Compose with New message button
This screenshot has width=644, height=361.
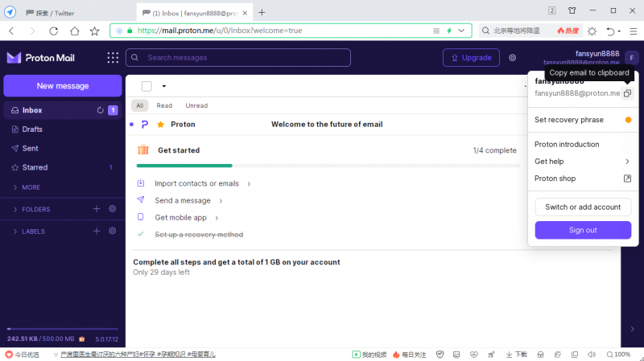point(63,86)
